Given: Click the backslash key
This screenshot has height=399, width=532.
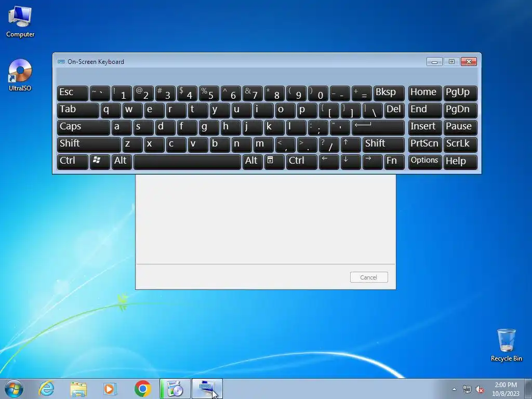Looking at the screenshot, I should [x=373, y=111].
